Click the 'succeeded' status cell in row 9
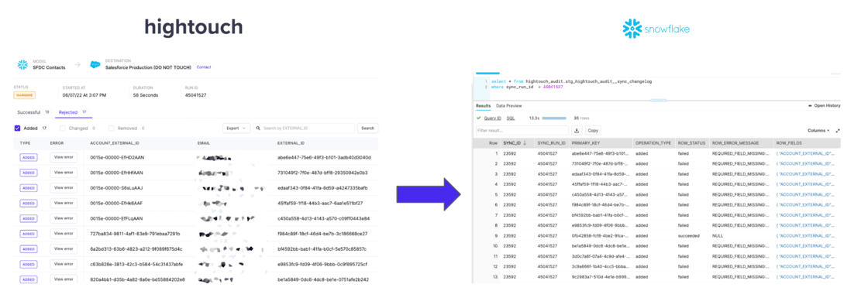 tap(689, 235)
